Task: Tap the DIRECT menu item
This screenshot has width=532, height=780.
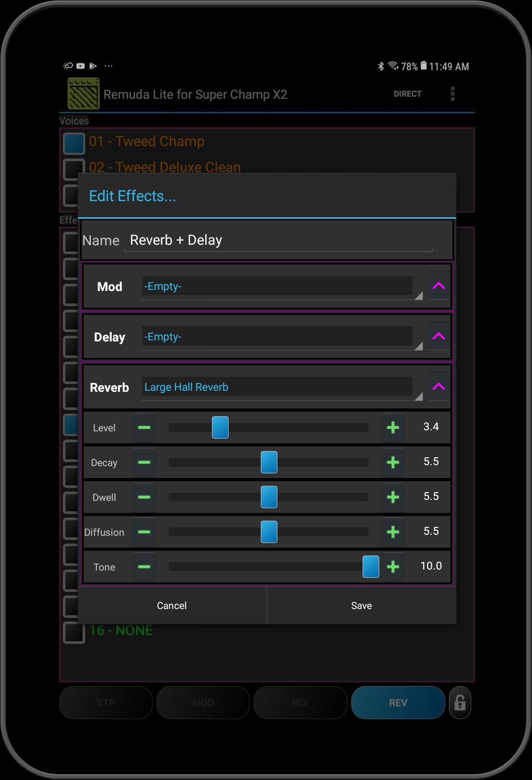Action: coord(407,94)
